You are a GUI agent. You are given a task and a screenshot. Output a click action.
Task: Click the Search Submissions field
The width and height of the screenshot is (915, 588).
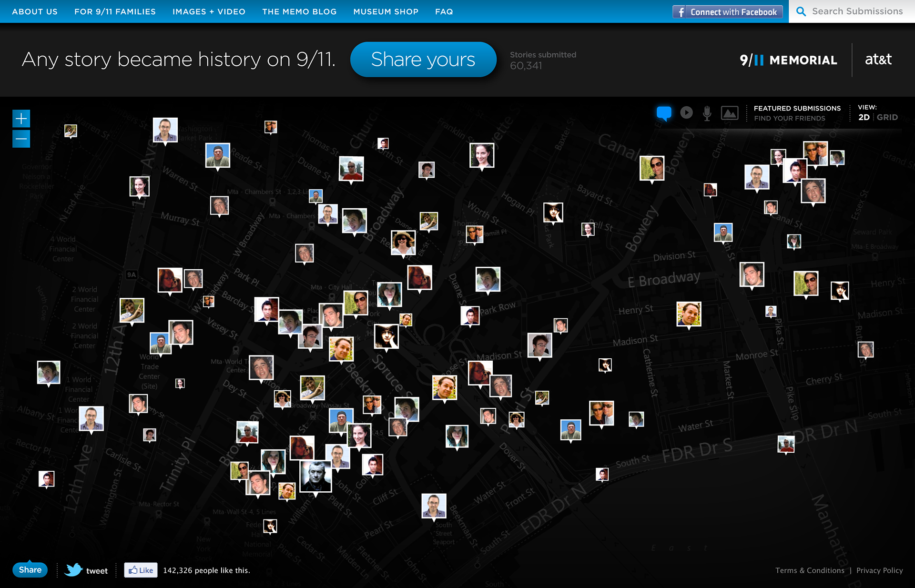pyautogui.click(x=857, y=11)
